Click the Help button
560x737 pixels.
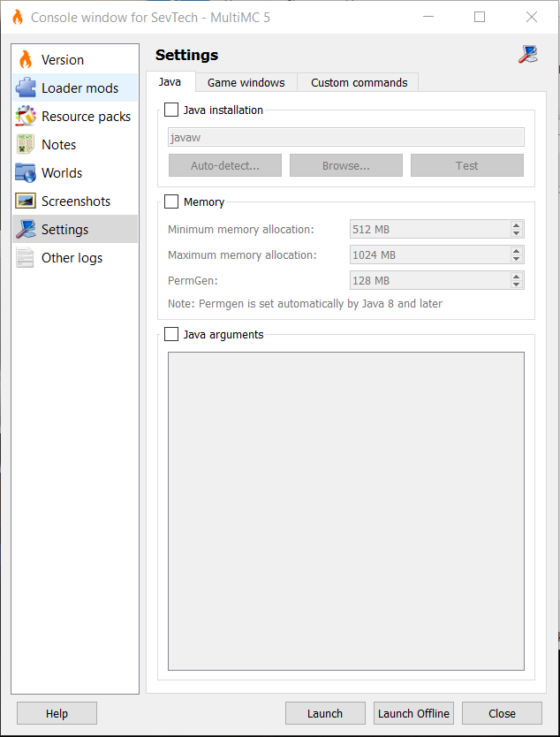pyautogui.click(x=57, y=713)
